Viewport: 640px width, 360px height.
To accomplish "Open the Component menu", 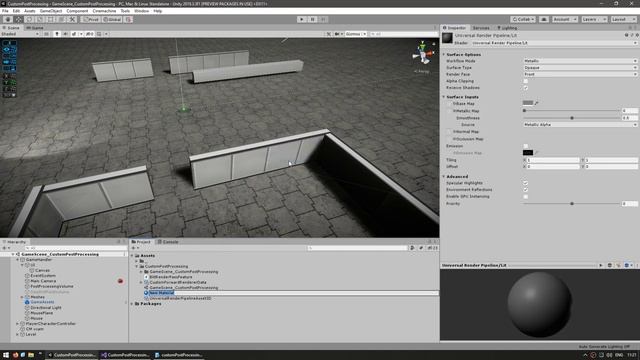I will pyautogui.click(x=77, y=11).
